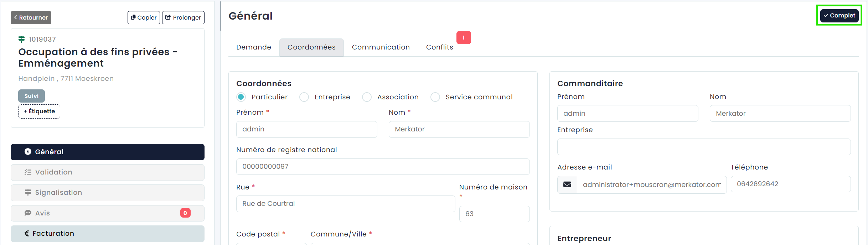
Task: Select the Association radio option
Action: coord(367,97)
